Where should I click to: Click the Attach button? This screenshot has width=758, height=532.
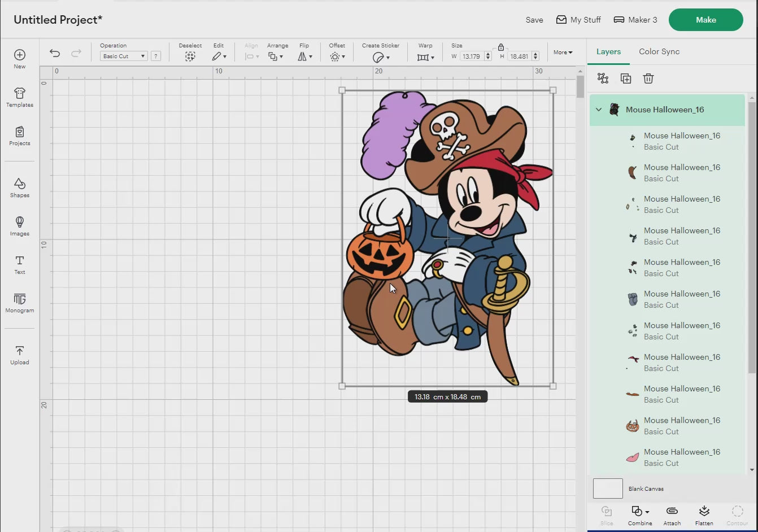tap(672, 515)
